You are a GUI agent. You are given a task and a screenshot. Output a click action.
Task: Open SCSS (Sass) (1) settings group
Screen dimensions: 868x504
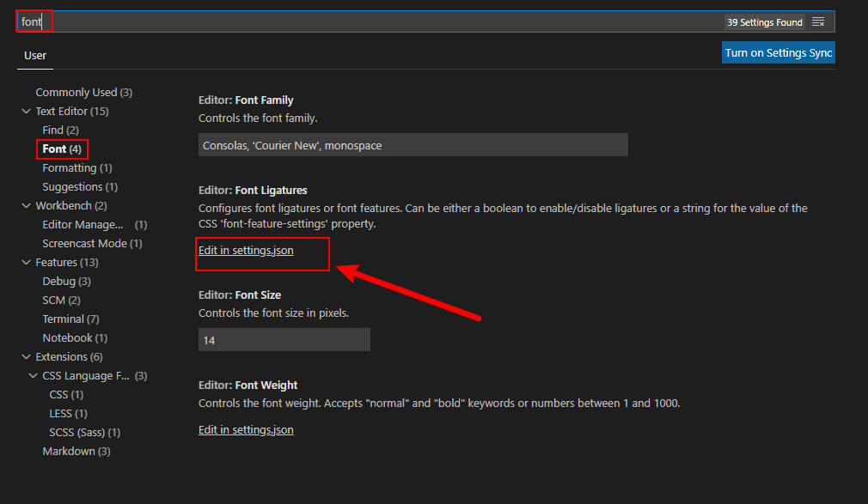point(85,432)
